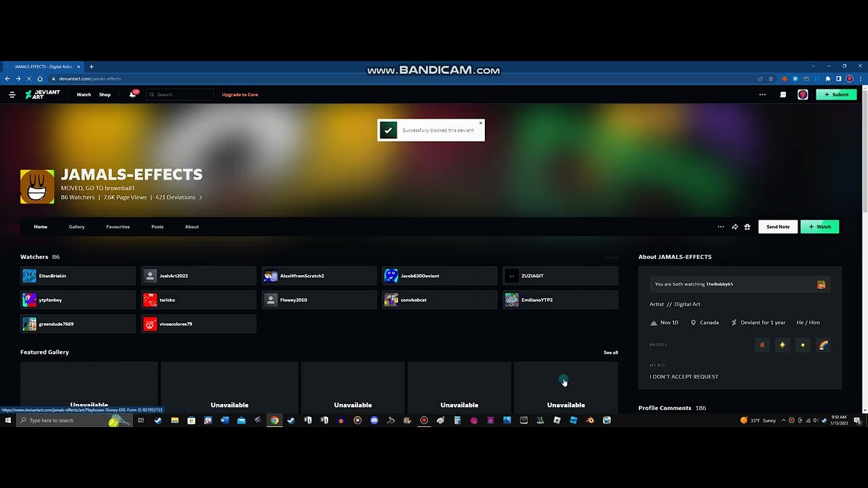This screenshot has height=488, width=868.
Task: Open profile more options beside share icon
Action: [x=721, y=227]
